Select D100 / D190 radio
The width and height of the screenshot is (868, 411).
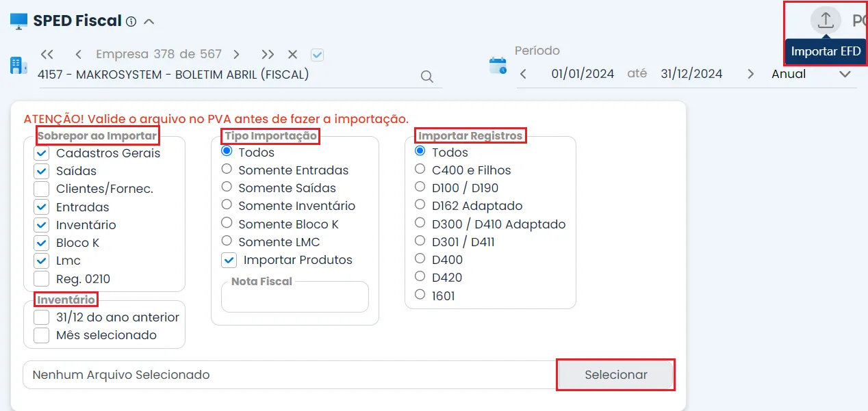click(420, 187)
